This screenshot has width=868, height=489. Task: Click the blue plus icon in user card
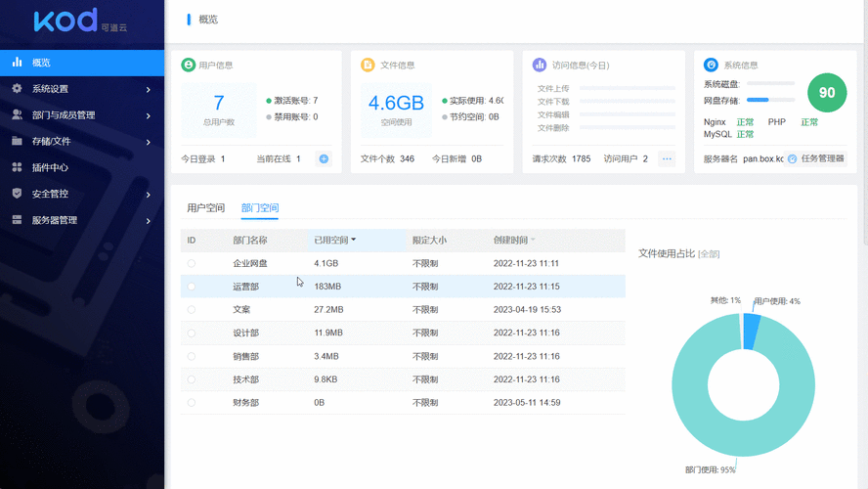coord(324,159)
